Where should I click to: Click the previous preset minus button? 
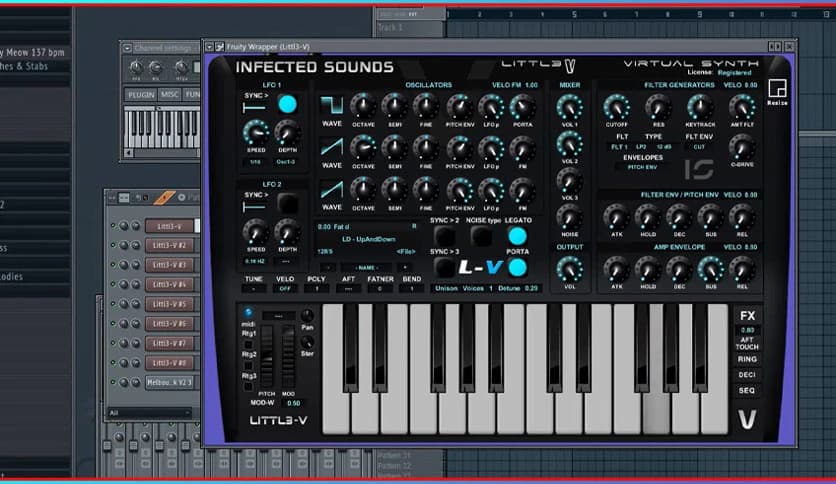pyautogui.click(x=328, y=267)
